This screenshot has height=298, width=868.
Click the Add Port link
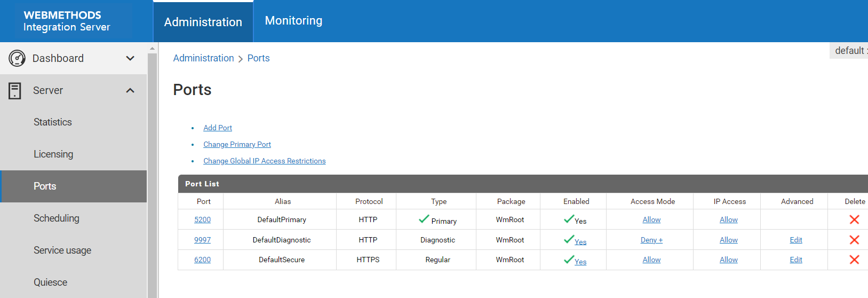[218, 128]
